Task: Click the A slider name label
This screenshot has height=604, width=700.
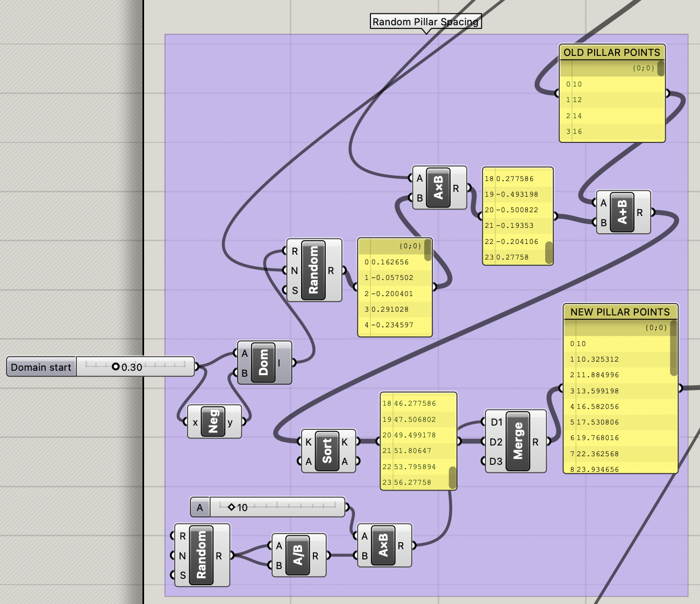Action: pyautogui.click(x=200, y=507)
